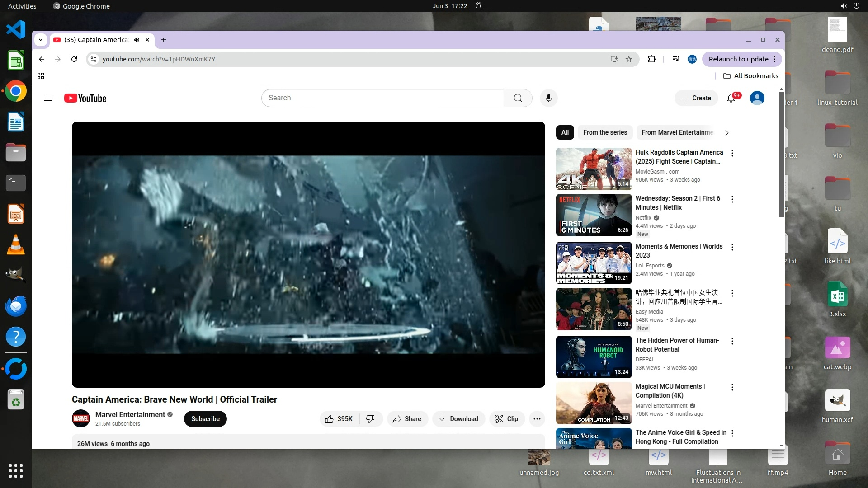Click the Download button
The width and height of the screenshot is (868, 488).
[x=458, y=419]
